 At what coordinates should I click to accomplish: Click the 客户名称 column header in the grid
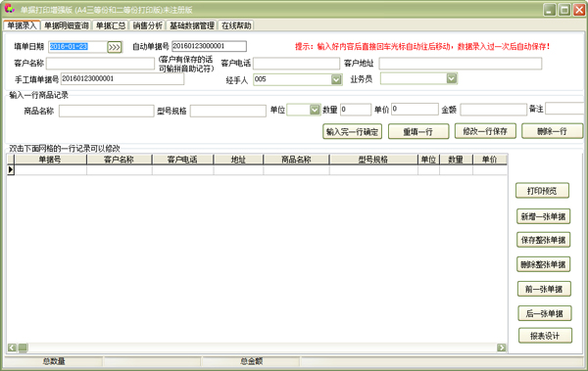[x=120, y=160]
